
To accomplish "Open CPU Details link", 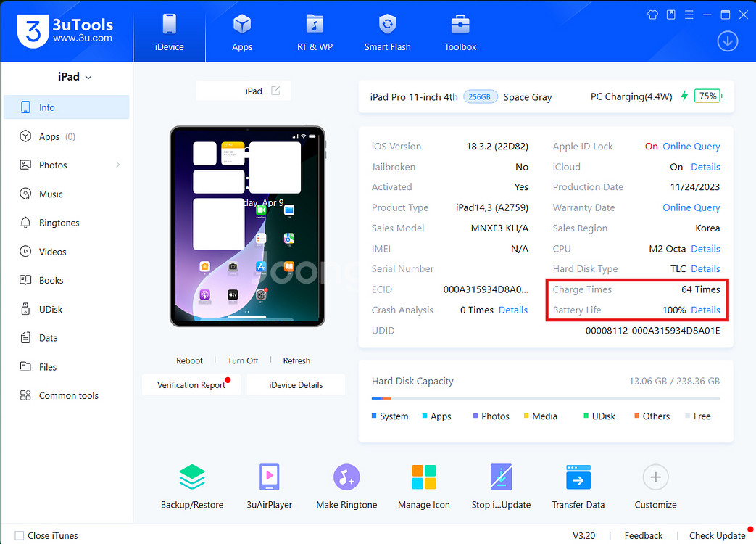I will [x=705, y=249].
